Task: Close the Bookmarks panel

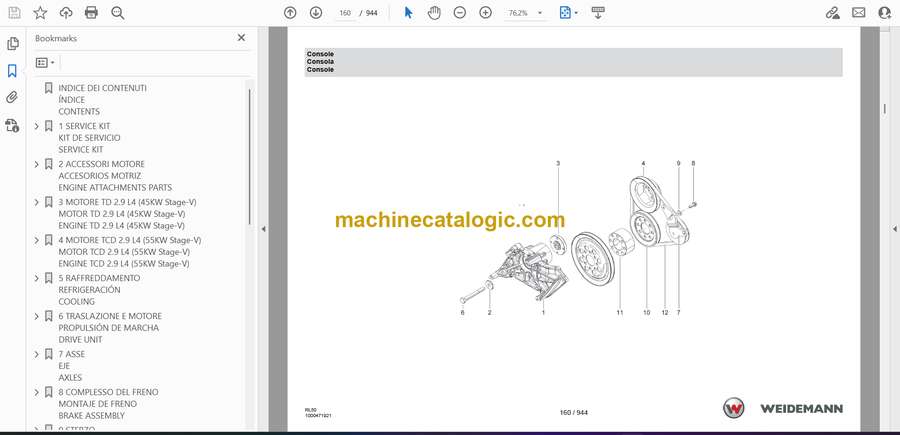Action: (x=241, y=38)
